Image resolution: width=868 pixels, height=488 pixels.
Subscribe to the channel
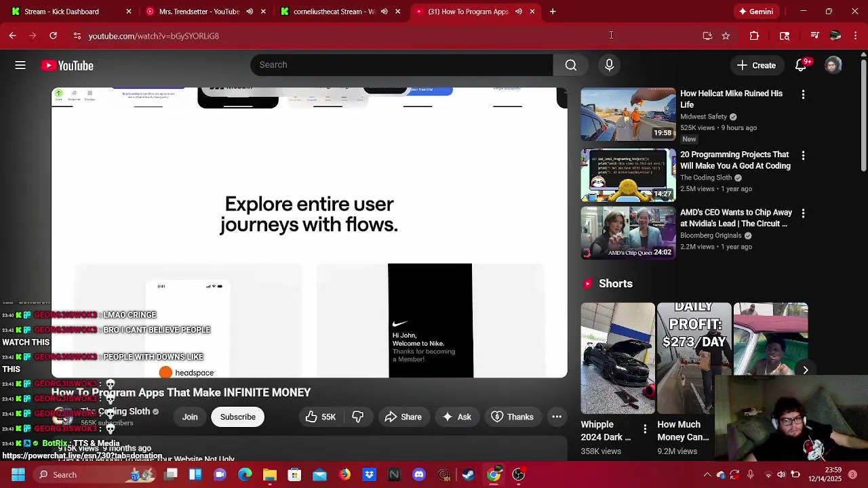(237, 417)
